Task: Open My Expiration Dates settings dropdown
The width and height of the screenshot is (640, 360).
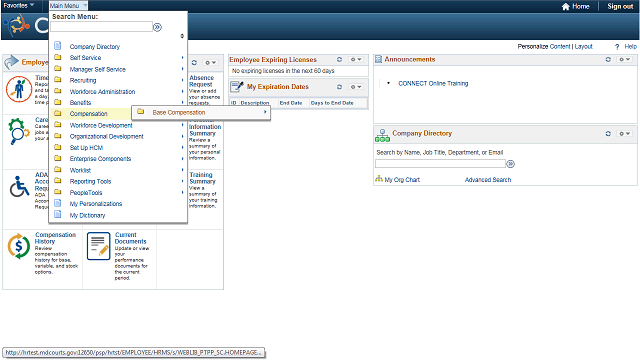Action: click(356, 87)
